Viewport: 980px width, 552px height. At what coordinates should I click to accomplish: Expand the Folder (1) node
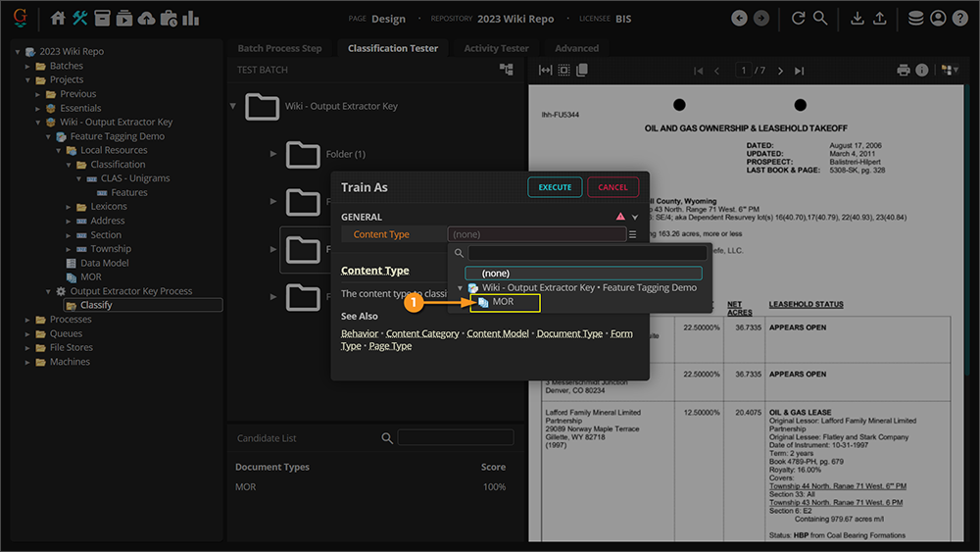[x=273, y=154]
